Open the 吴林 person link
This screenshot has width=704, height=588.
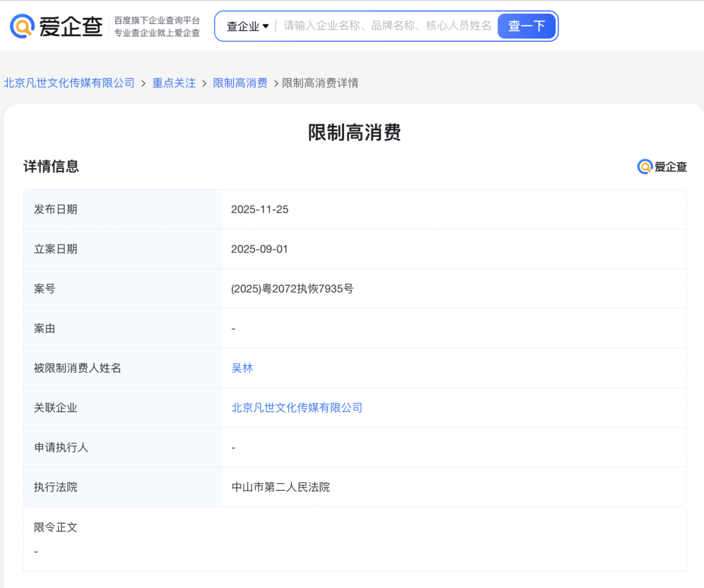tap(242, 368)
